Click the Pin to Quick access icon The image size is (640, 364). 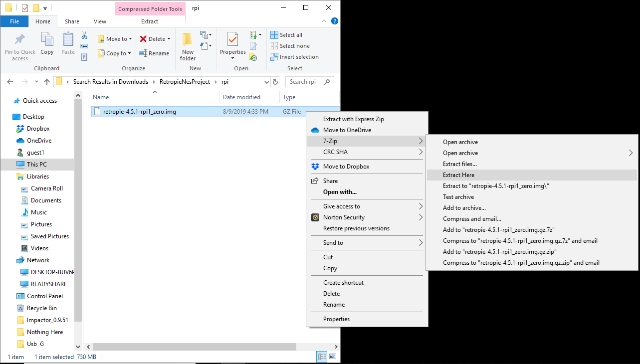click(20, 39)
